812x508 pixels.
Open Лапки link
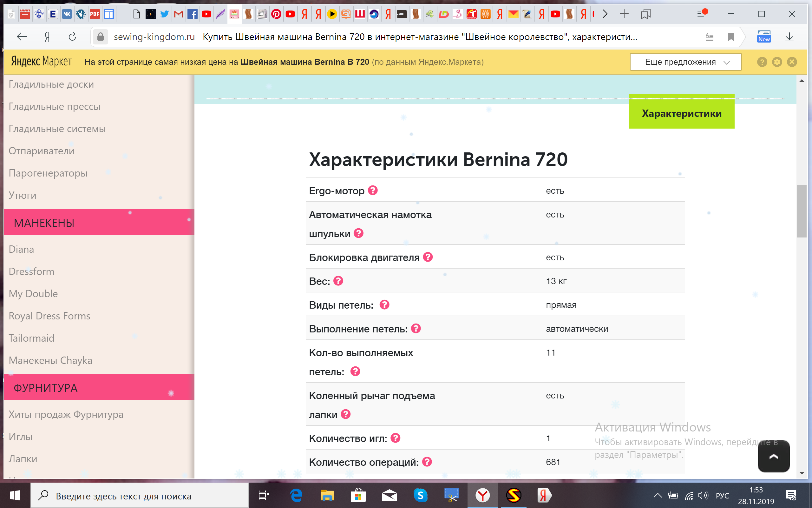[23, 458]
